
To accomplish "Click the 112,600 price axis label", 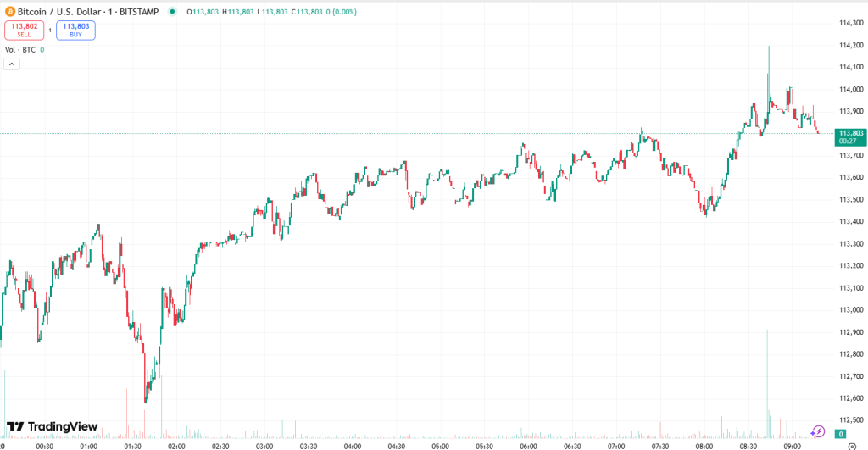I will 850,398.
